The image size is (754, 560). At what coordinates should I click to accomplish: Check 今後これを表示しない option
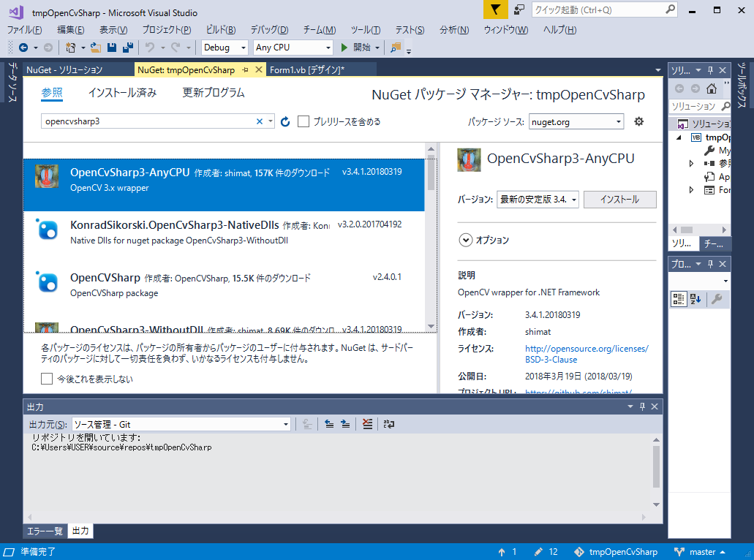[x=45, y=379]
